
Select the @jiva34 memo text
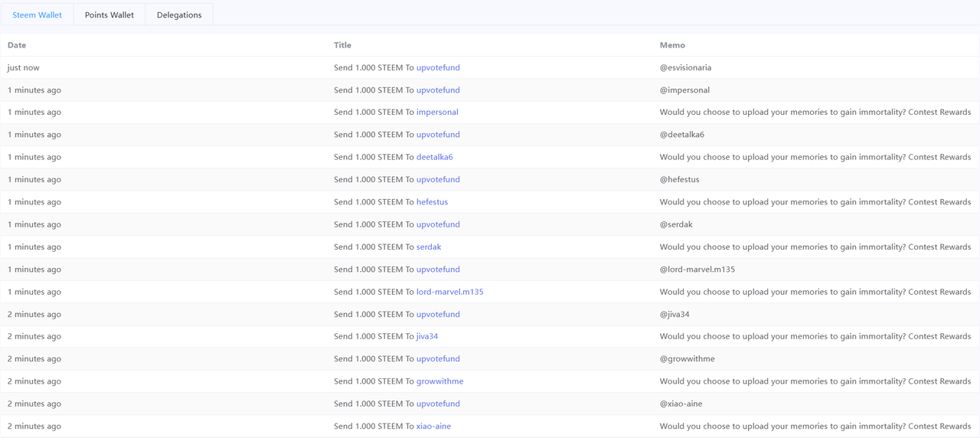[x=675, y=314]
